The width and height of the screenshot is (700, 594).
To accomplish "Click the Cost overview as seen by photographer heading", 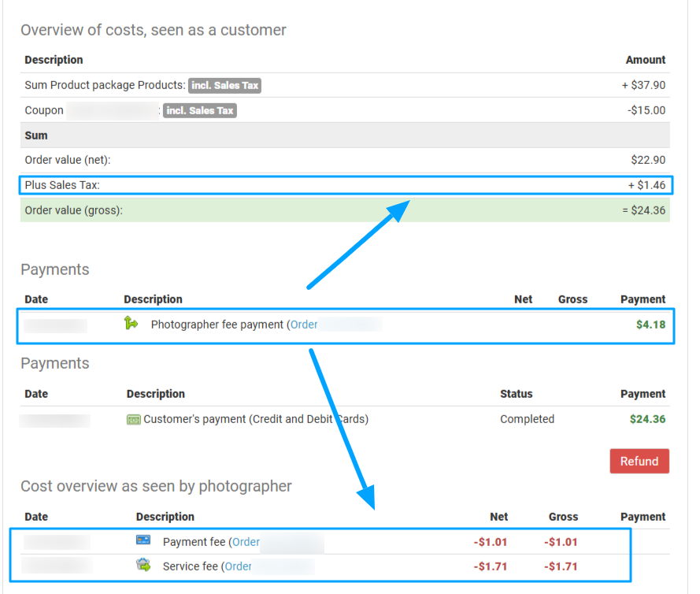I will pyautogui.click(x=156, y=486).
